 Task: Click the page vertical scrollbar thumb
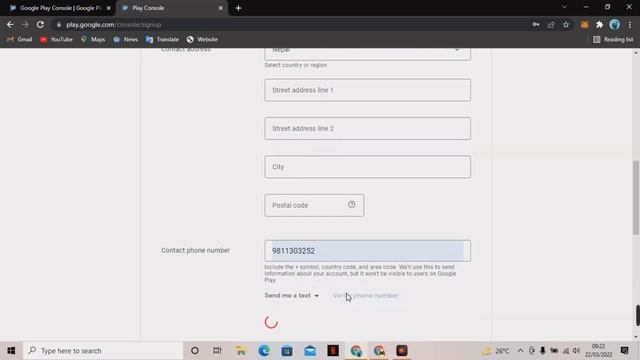[x=636, y=198]
